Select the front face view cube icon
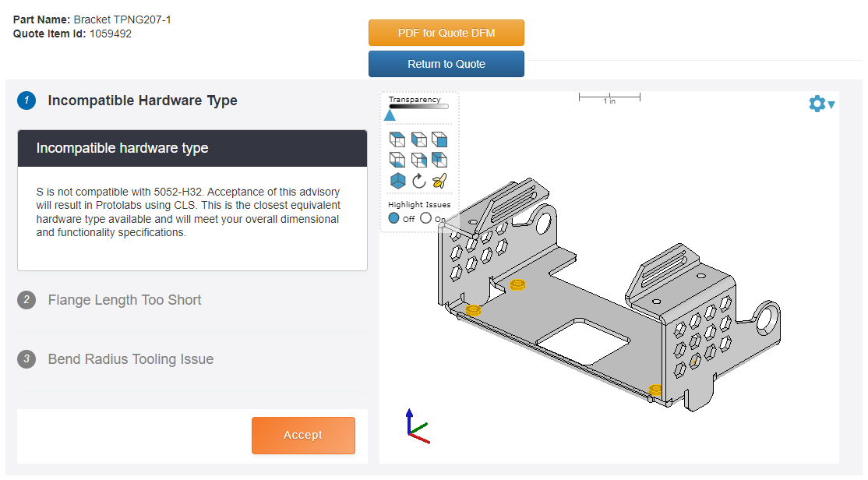Screen dimensions: 868x480 (x=439, y=140)
